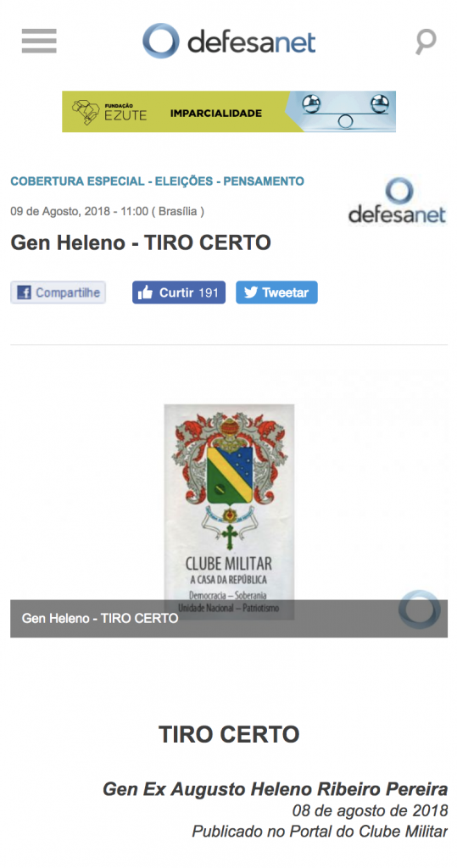Viewport: 457px width, 868px height.
Task: Click the Gen Heleno - TIRO CERTO headline
Action: click(x=141, y=242)
